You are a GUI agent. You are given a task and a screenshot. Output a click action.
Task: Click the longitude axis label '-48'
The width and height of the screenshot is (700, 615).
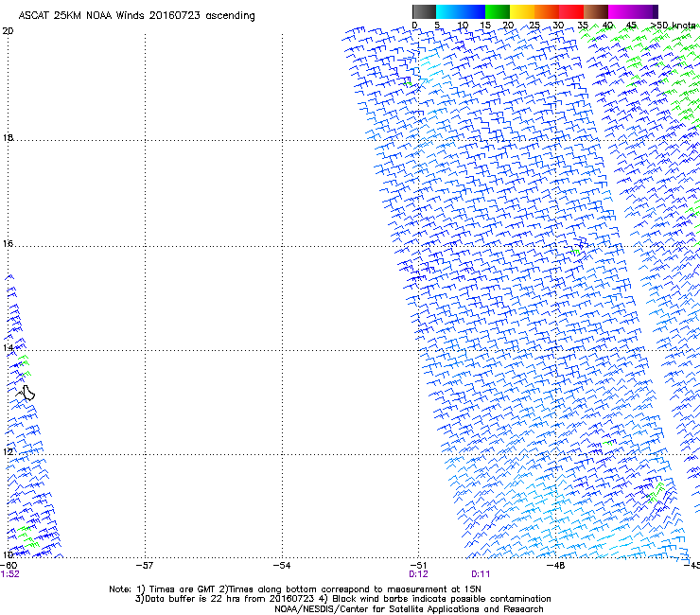[x=556, y=566]
